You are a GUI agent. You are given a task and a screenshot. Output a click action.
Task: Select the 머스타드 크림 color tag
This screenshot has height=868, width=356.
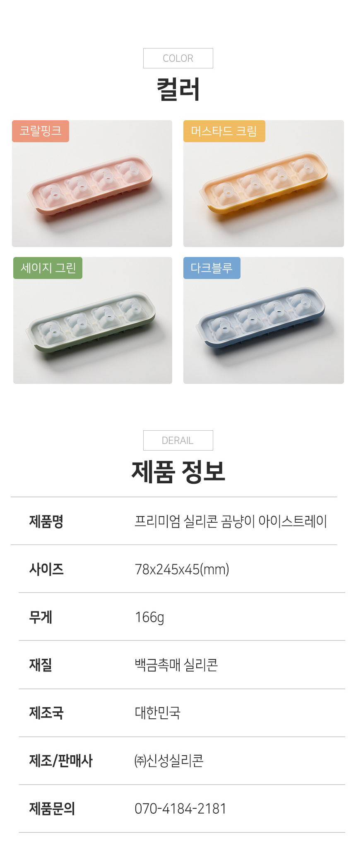(224, 131)
